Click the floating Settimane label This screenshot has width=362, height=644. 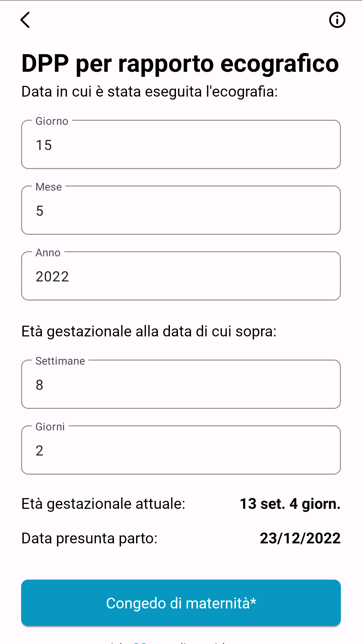click(x=60, y=361)
